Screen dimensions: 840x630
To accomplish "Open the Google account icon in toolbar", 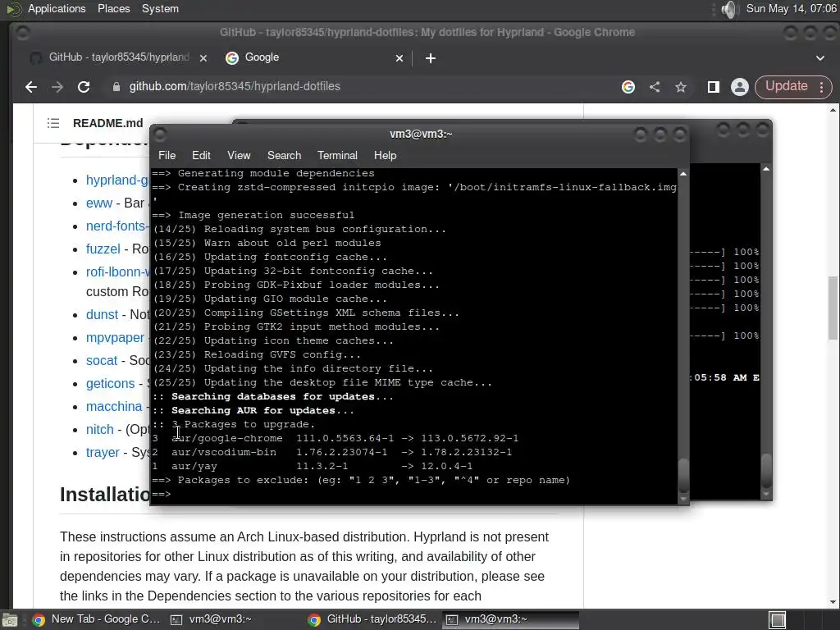I will tap(628, 87).
